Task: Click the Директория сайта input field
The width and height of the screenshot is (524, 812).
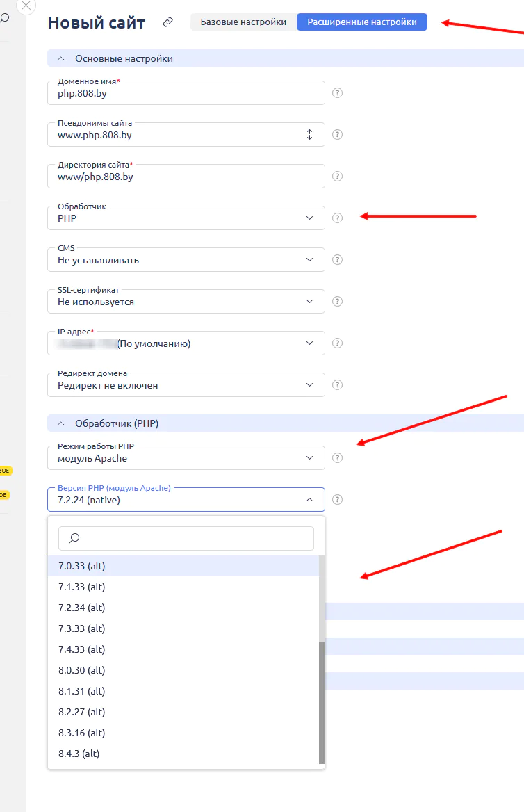Action: coord(186,177)
